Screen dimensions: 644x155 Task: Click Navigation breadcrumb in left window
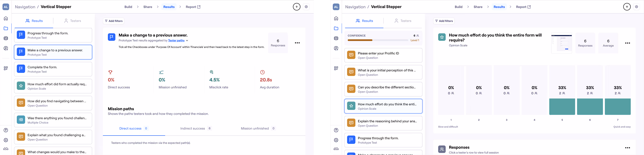coord(25,7)
